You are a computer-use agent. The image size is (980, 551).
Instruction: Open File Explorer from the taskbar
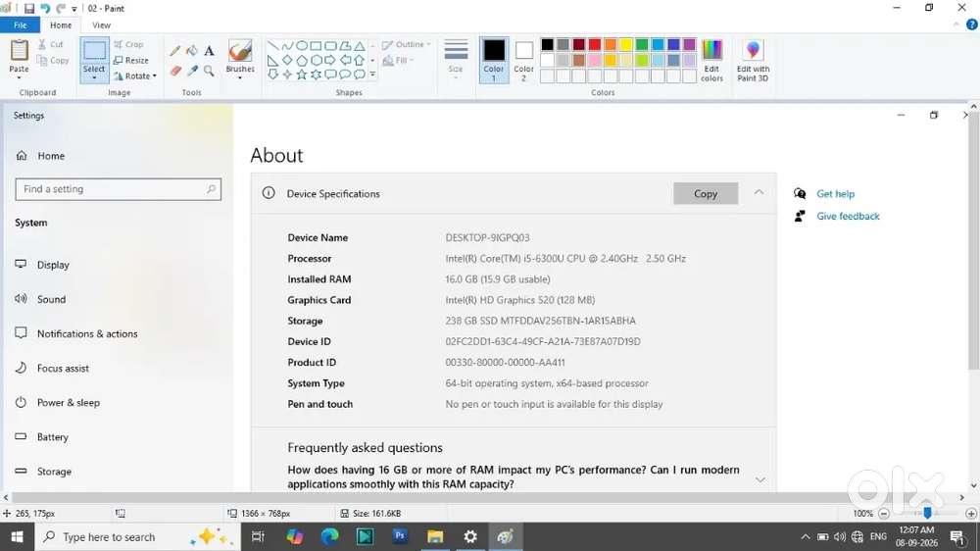(435, 536)
